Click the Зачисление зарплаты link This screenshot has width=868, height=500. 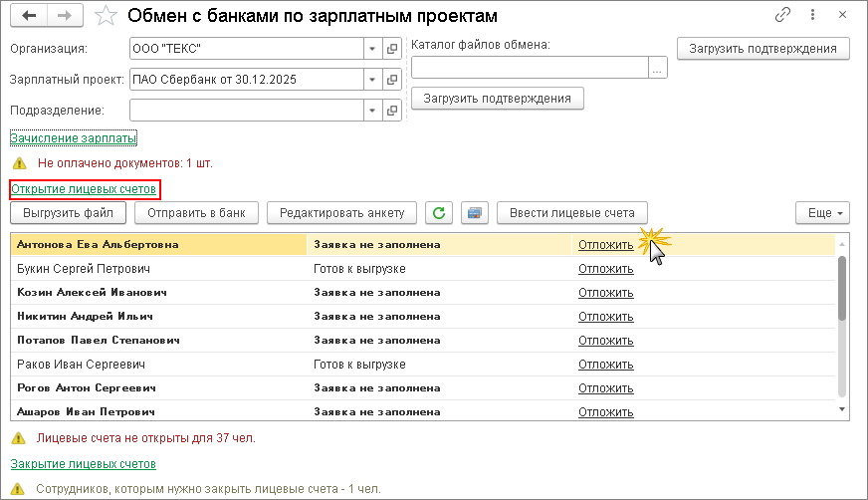click(73, 137)
